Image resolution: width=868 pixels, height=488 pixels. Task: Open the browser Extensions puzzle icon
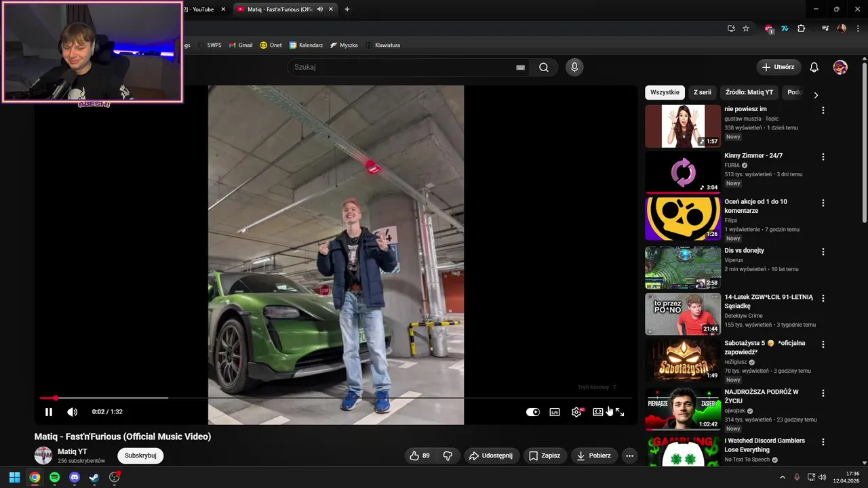click(x=801, y=28)
